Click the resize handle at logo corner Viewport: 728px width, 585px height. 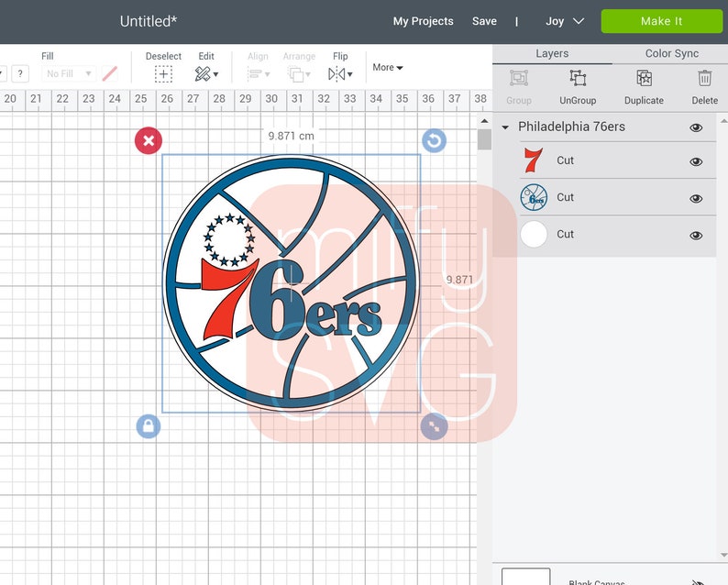434,426
